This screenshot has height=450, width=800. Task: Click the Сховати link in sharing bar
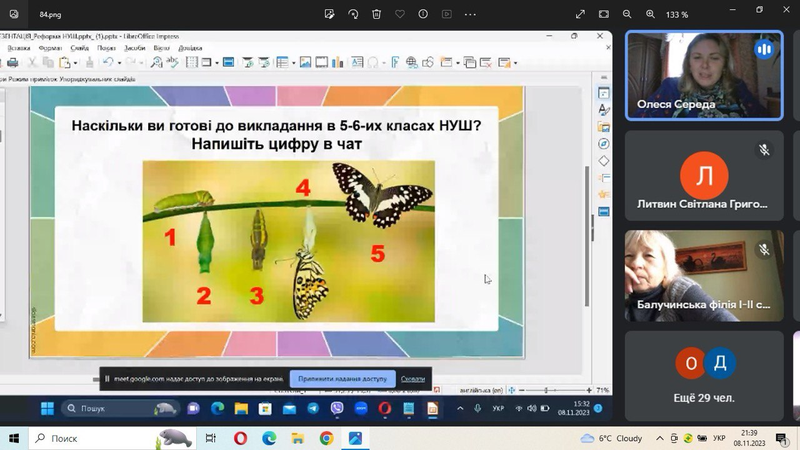coord(413,379)
